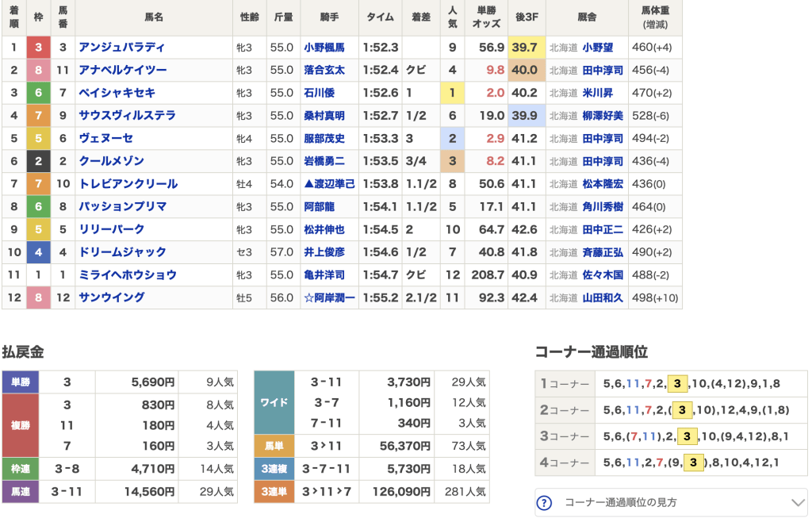Expand コーナー通過順位の見方 chevron

(798, 502)
